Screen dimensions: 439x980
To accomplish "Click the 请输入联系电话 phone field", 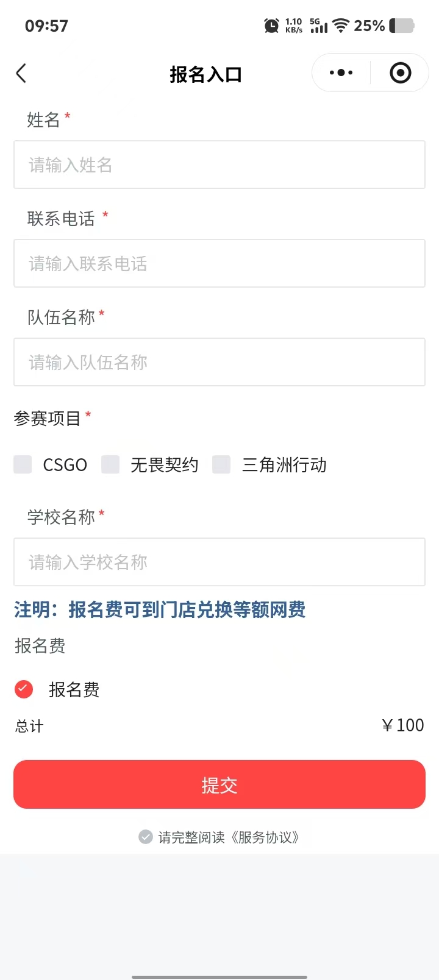I will [x=220, y=263].
